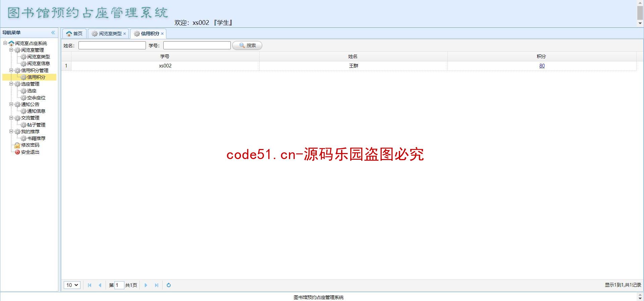Viewport: 644px width, 301px height.
Task: Open 阅览室信息 in the navigation tree
Action: tap(39, 63)
